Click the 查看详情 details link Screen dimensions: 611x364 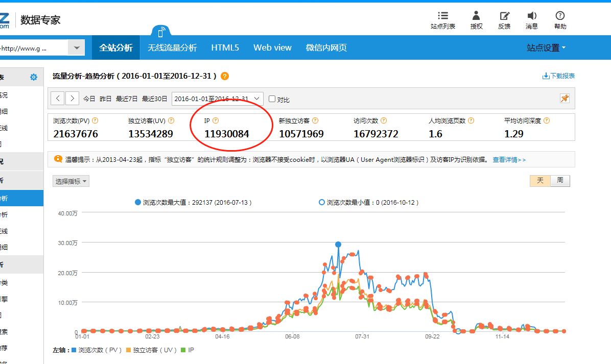(509, 160)
